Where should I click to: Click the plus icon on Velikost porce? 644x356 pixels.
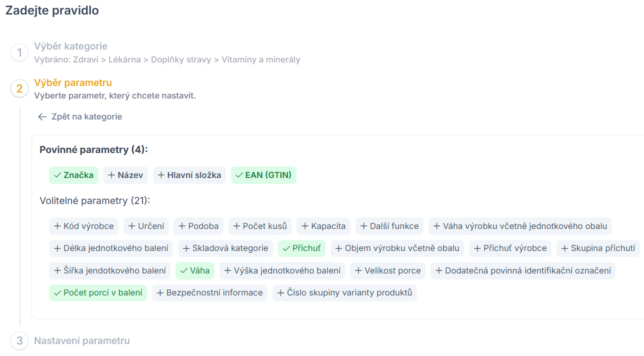click(358, 270)
